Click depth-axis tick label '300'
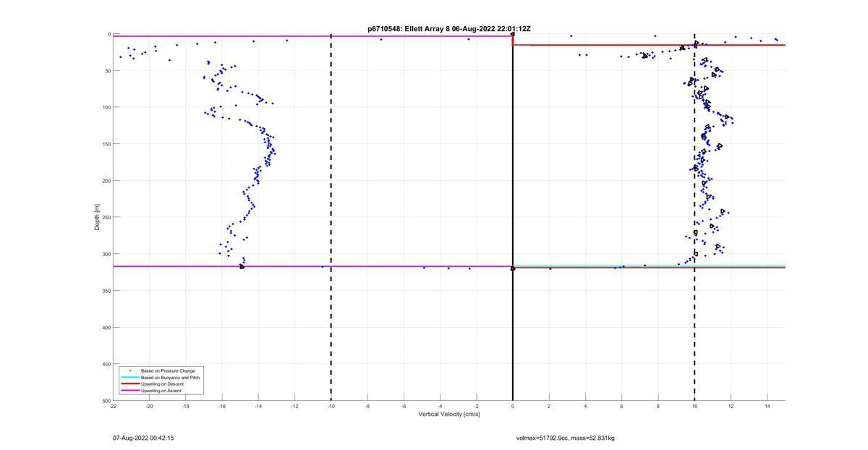Viewport: 868px width, 450px height. 106,254
